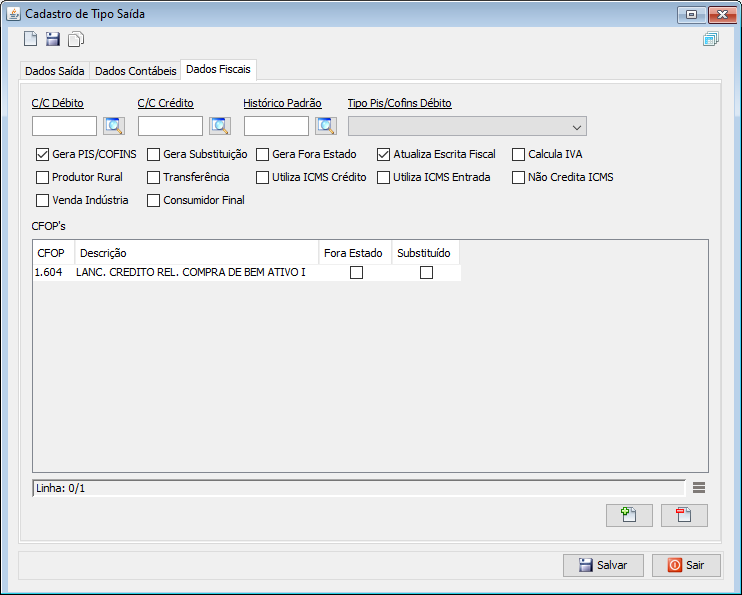
Task: Click the copy record toolbar icon
Action: (76, 39)
